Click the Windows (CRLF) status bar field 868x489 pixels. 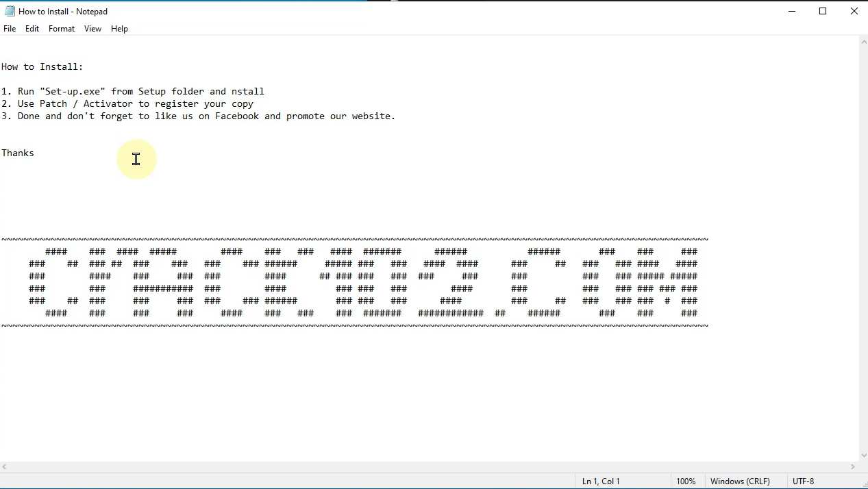pyautogui.click(x=740, y=481)
